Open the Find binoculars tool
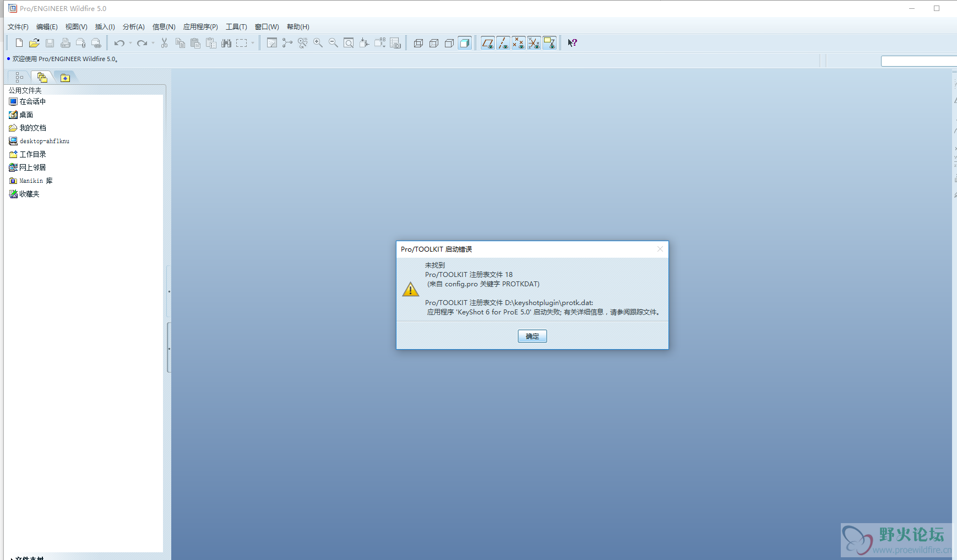The height and width of the screenshot is (560, 957). tap(226, 43)
